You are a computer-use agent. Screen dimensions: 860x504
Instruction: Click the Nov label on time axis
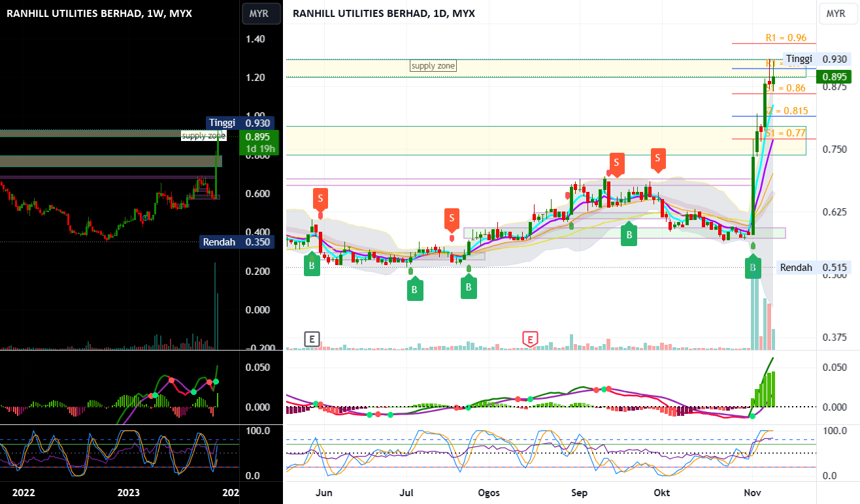753,492
